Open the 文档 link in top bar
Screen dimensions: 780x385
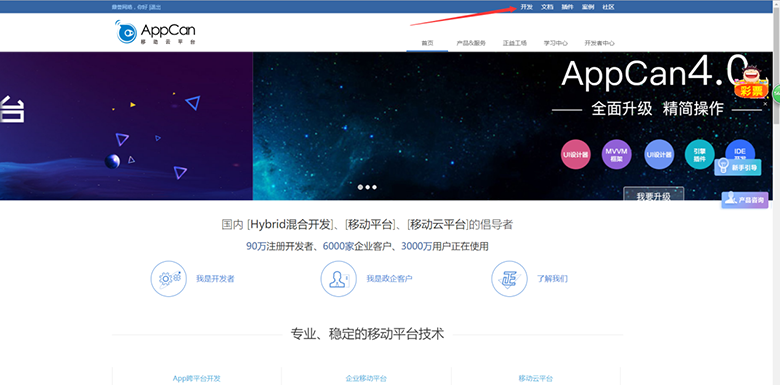click(x=547, y=7)
